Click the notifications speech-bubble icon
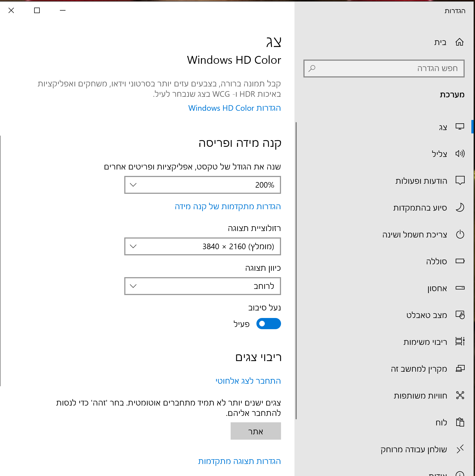475x476 pixels. (x=460, y=180)
